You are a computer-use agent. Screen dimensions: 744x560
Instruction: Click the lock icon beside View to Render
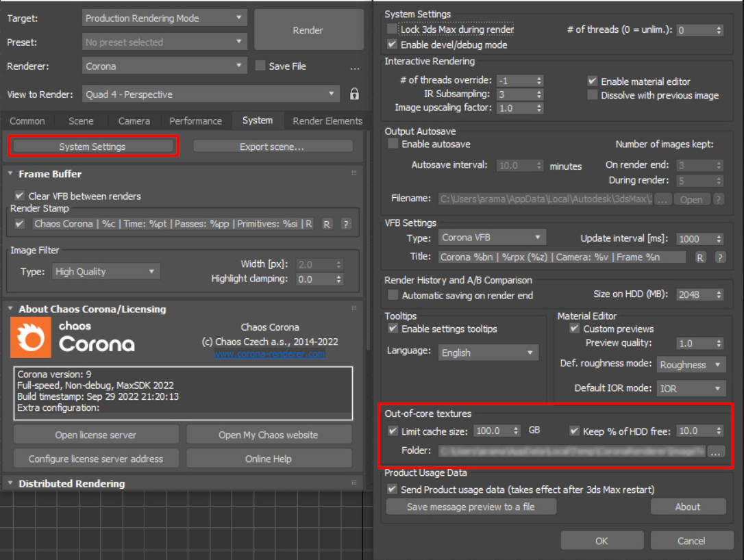click(x=354, y=94)
